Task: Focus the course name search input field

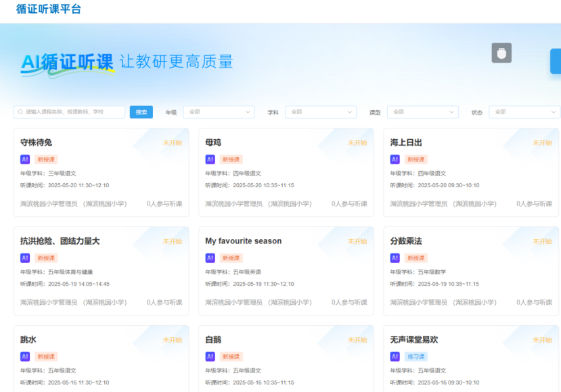Action: coord(70,112)
